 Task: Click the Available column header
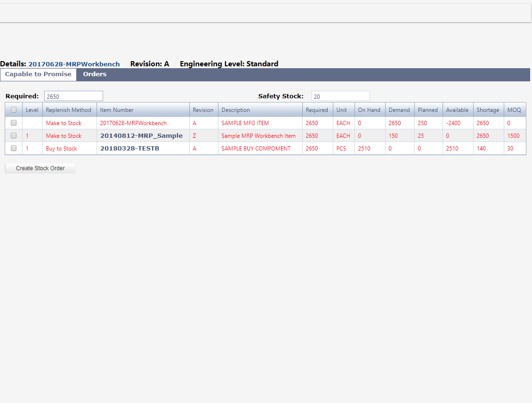pyautogui.click(x=458, y=110)
